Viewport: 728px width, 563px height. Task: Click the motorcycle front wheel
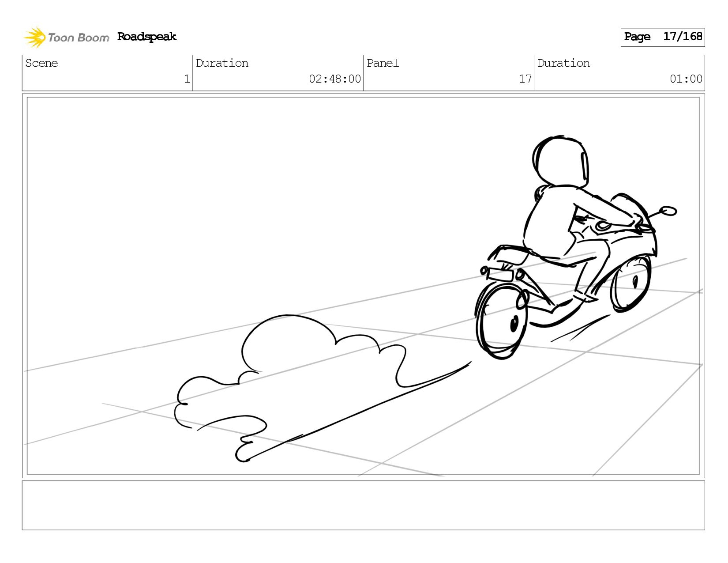[630, 284]
